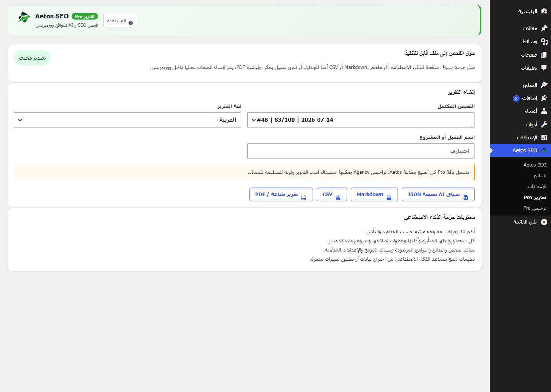
Task: Click the pages icon beside صفحات
Action: point(544,55)
